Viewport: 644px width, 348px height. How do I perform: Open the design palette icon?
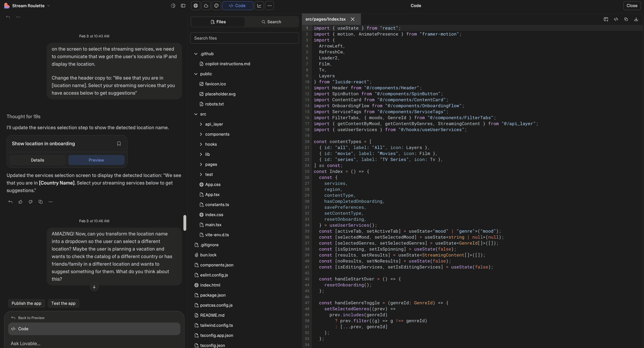(216, 6)
